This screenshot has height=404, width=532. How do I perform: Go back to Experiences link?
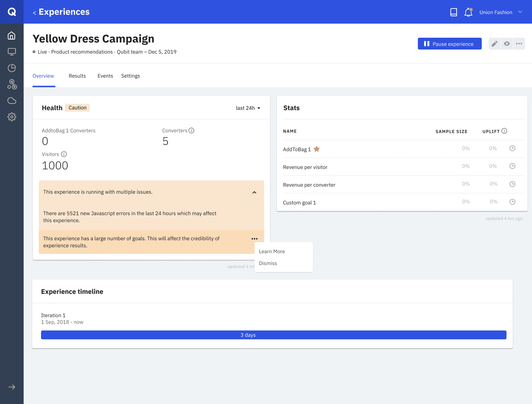[x=61, y=12]
